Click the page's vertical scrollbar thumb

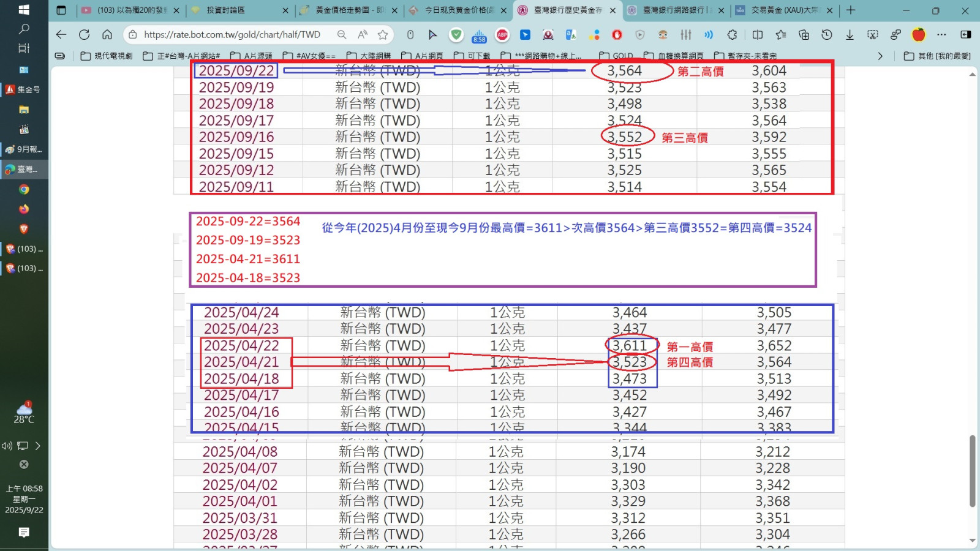972,471
